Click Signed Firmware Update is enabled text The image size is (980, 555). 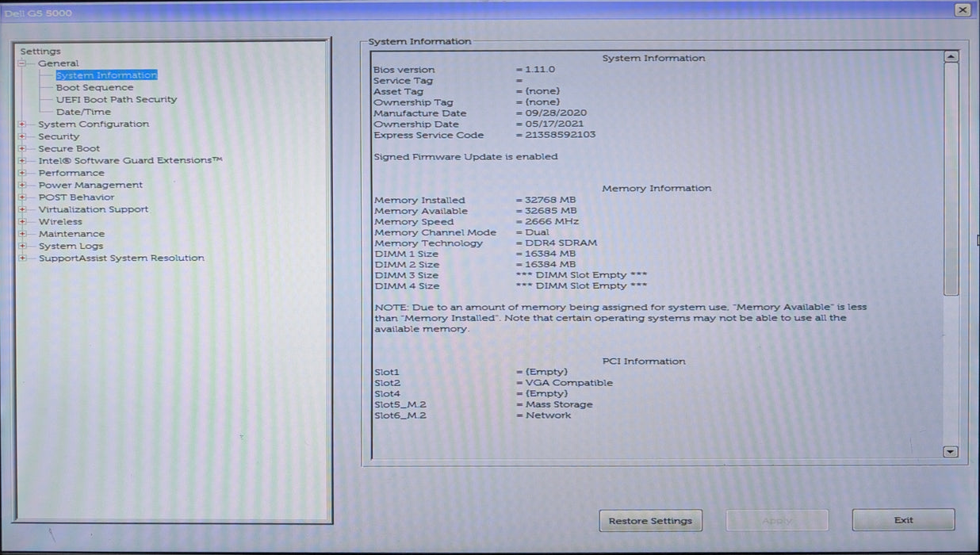click(x=465, y=157)
